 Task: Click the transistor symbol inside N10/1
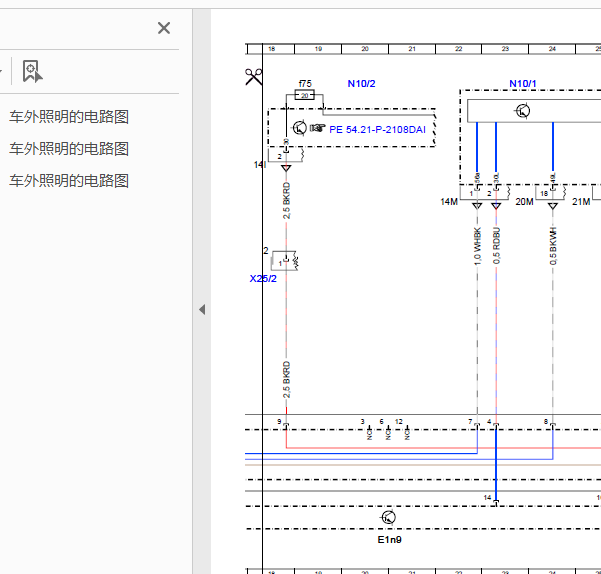(x=522, y=111)
